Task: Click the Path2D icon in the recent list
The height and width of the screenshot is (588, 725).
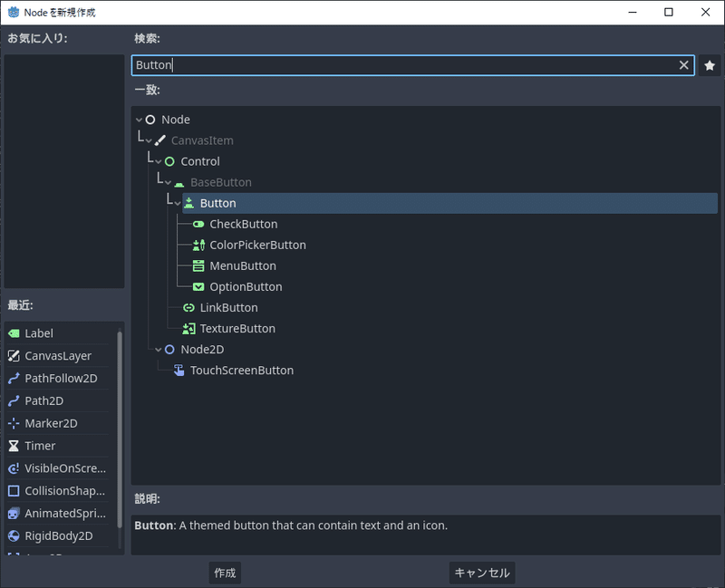Action: 14,400
